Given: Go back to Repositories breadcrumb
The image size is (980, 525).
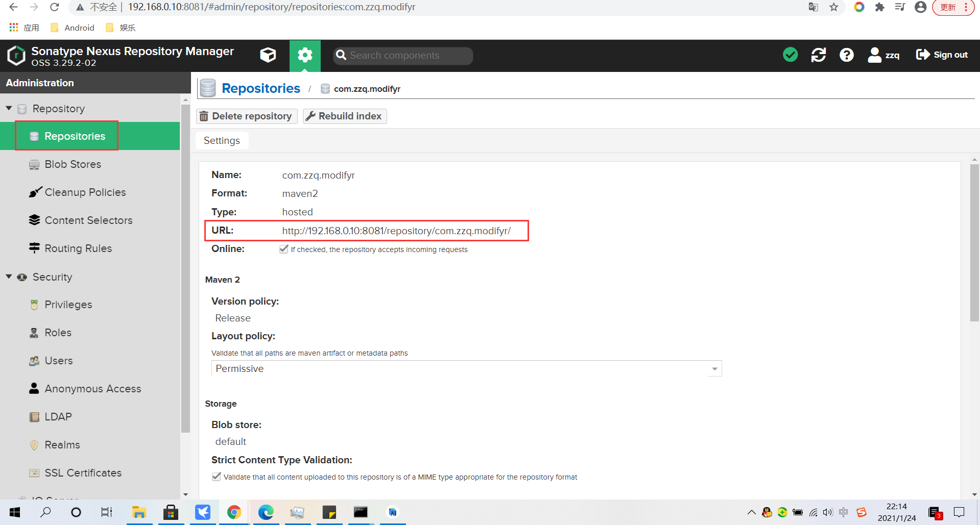Looking at the screenshot, I should pyautogui.click(x=261, y=88).
